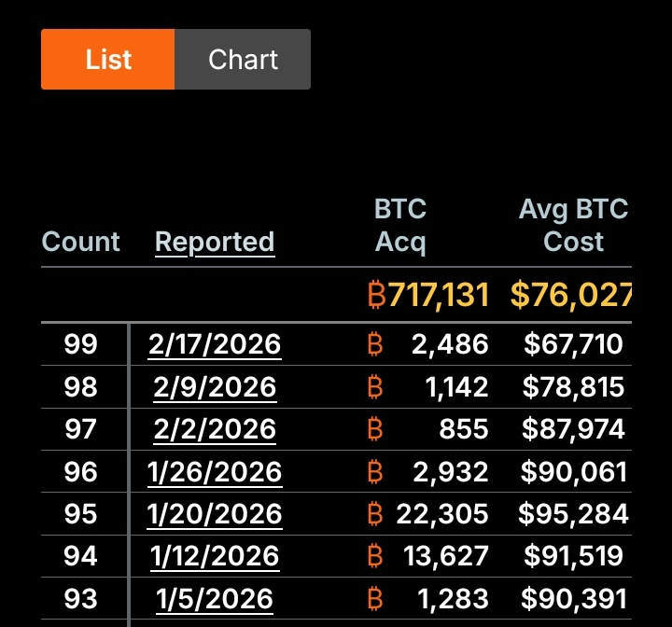Sort by the Reported column header
Screen dimensions: 672x627
[215, 242]
